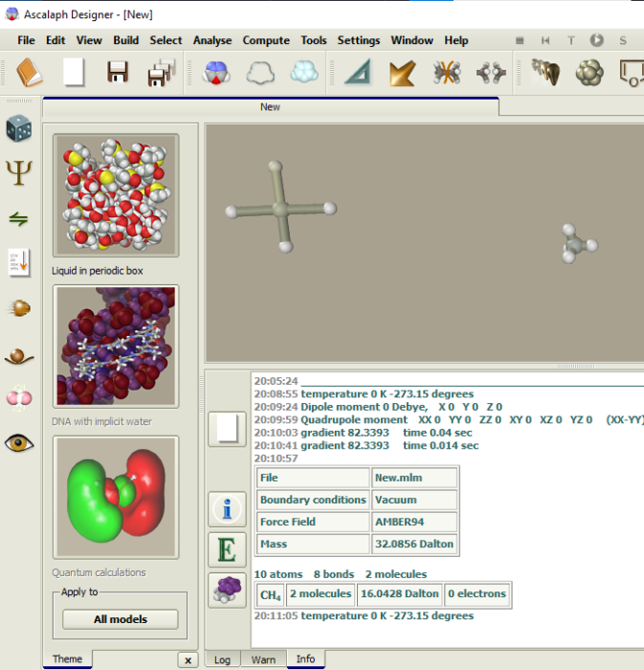Click the purple molecule icon by log

point(227,591)
